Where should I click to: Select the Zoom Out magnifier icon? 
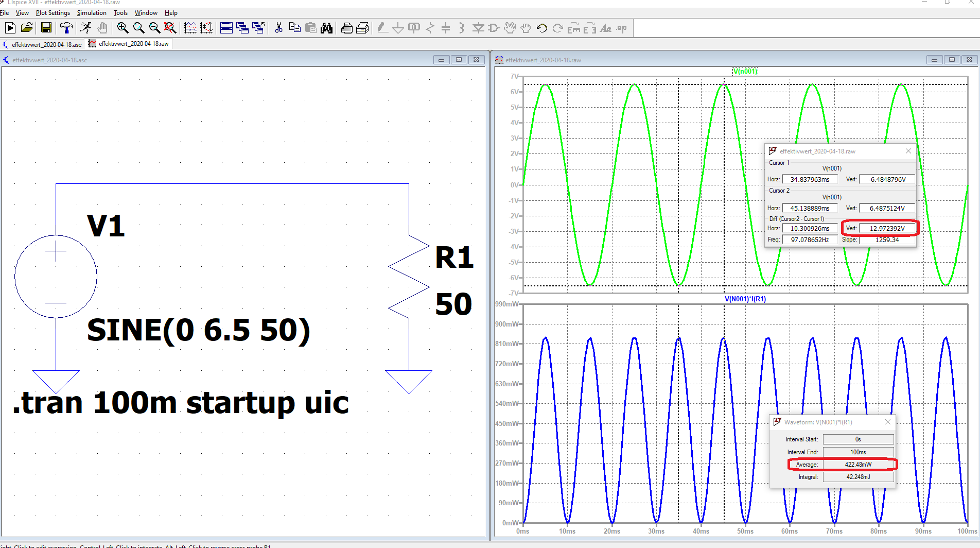point(154,28)
